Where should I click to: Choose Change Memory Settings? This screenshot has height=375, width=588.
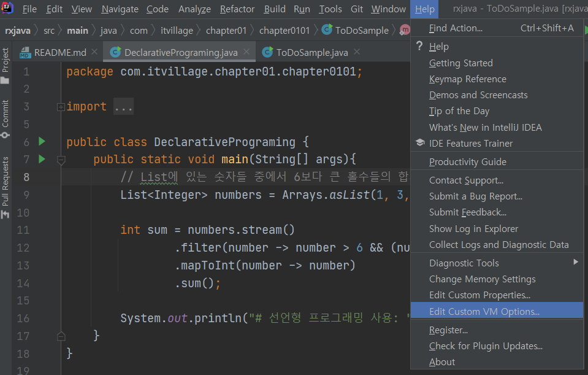pyautogui.click(x=497, y=279)
